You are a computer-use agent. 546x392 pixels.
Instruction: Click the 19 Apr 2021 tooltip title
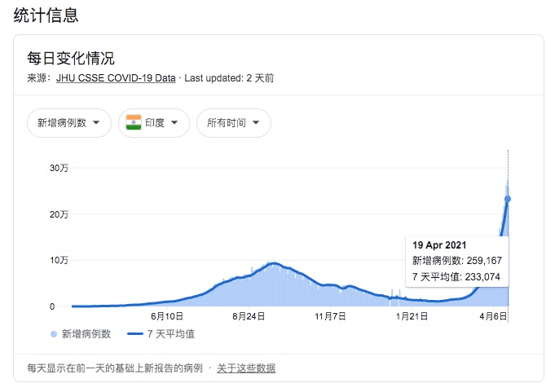[439, 244]
